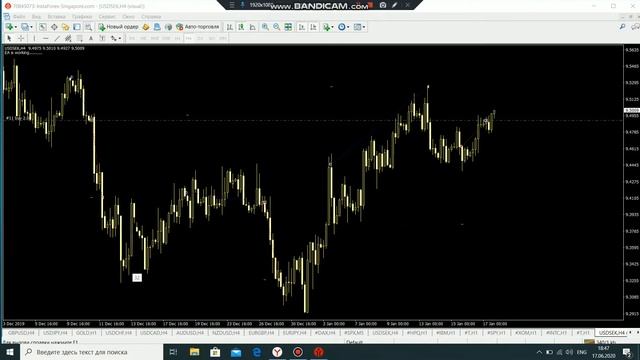Viewport: 640px width, 360px height.
Task: Switch to the #IBM,H1 chart tab
Action: coord(446,333)
